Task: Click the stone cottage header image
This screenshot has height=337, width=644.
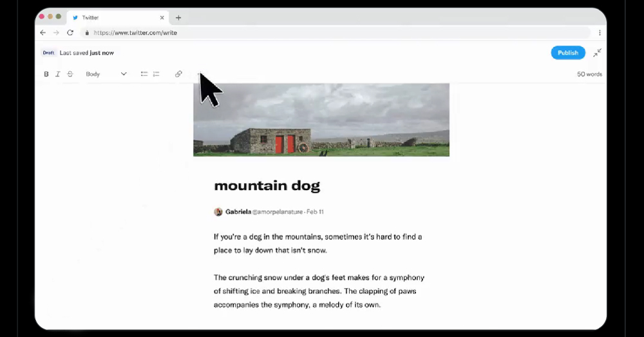Action: 321,120
